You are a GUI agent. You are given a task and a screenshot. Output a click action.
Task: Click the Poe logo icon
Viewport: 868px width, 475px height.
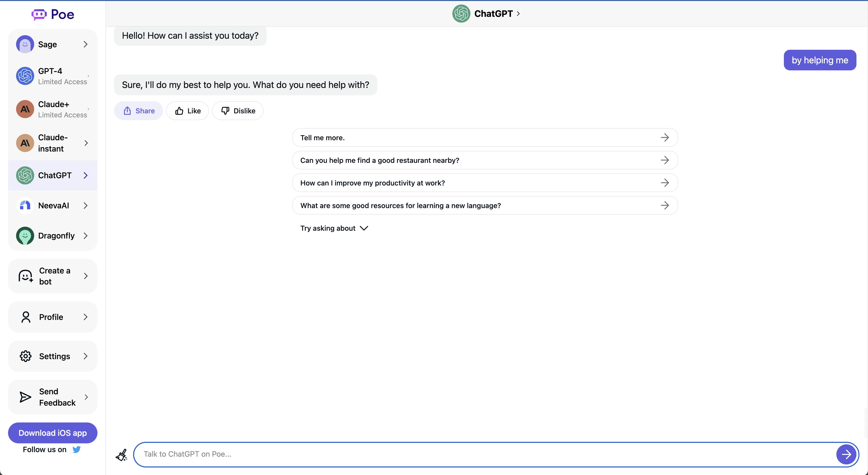pos(39,15)
